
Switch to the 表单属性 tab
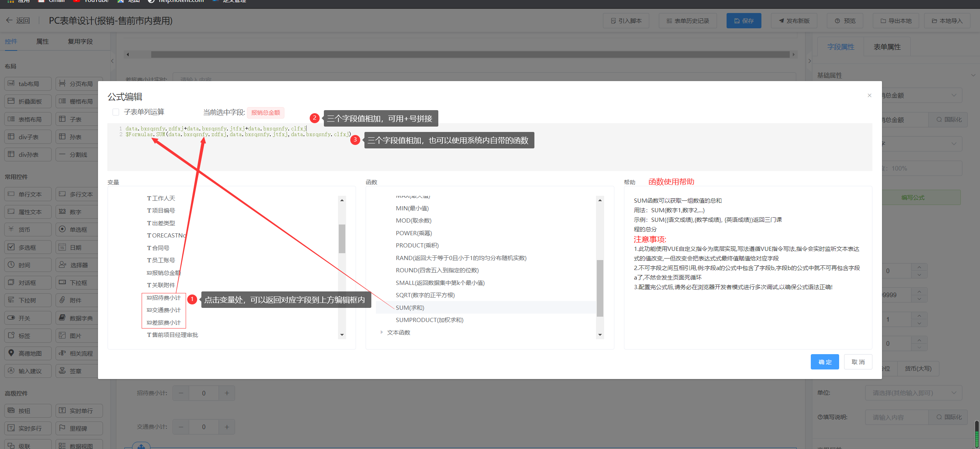[x=887, y=47]
